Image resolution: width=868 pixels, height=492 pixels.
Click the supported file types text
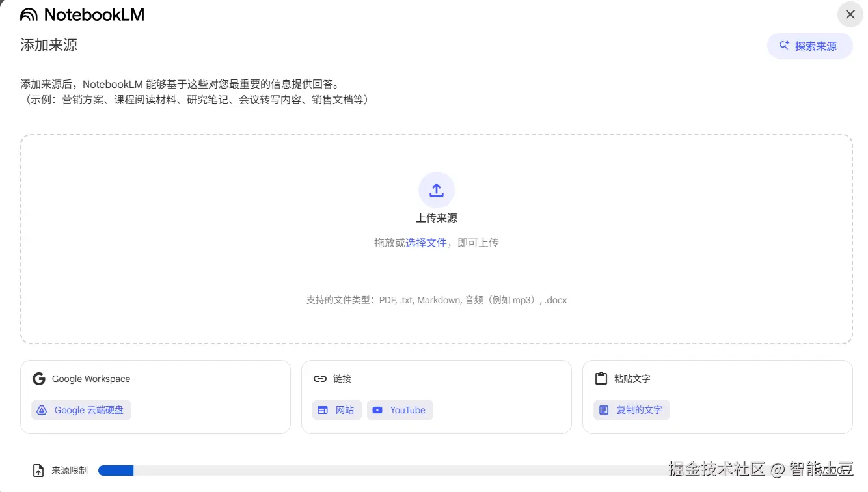437,300
